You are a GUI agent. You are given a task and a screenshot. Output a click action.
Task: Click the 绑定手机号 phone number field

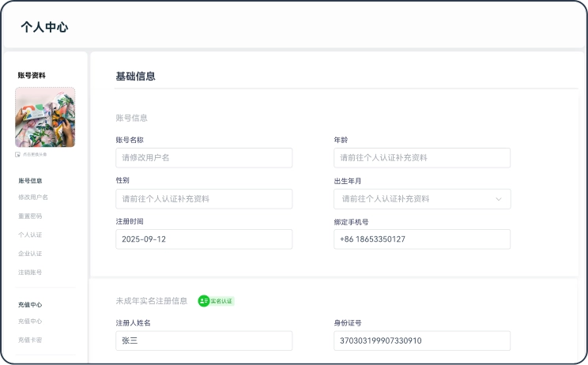click(422, 239)
